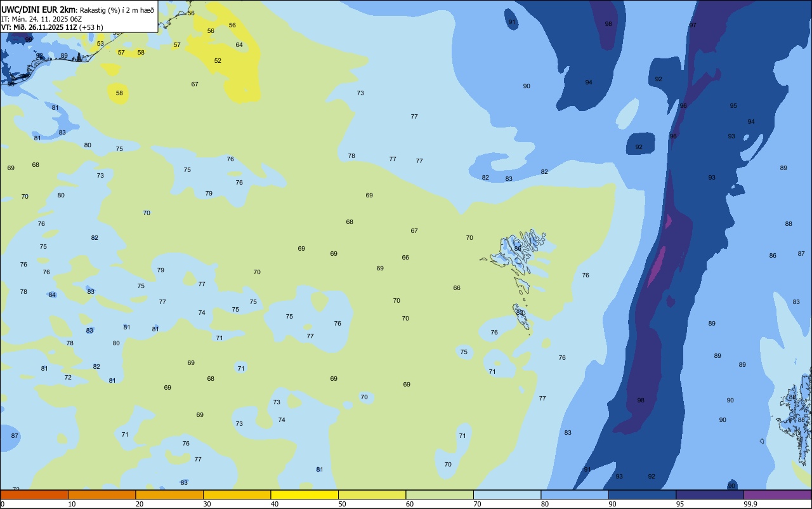The width and height of the screenshot is (812, 509).
Task: Click the legend scale label '60'
Action: [410, 504]
